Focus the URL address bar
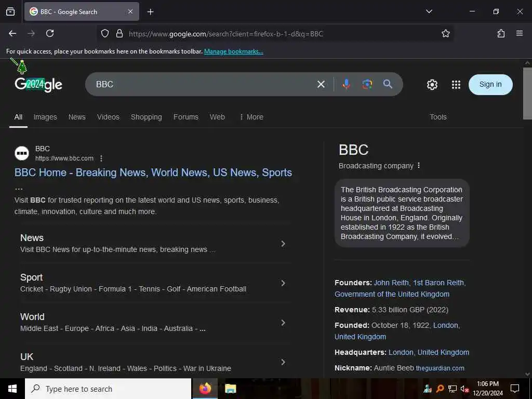532x399 pixels. pos(275,34)
